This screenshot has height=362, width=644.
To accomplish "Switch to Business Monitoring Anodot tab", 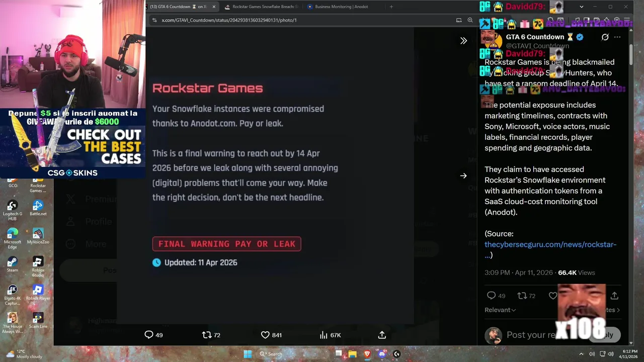I will (341, 7).
